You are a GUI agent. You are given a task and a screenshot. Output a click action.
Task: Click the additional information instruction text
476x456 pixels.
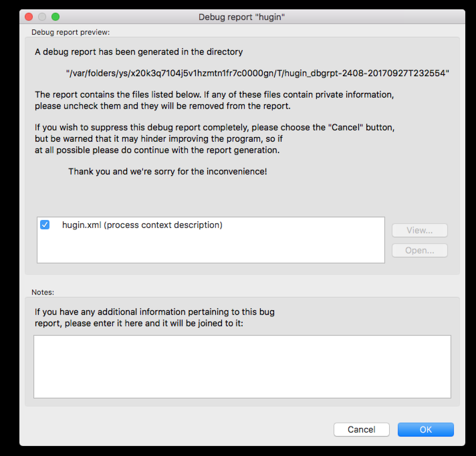pos(154,318)
